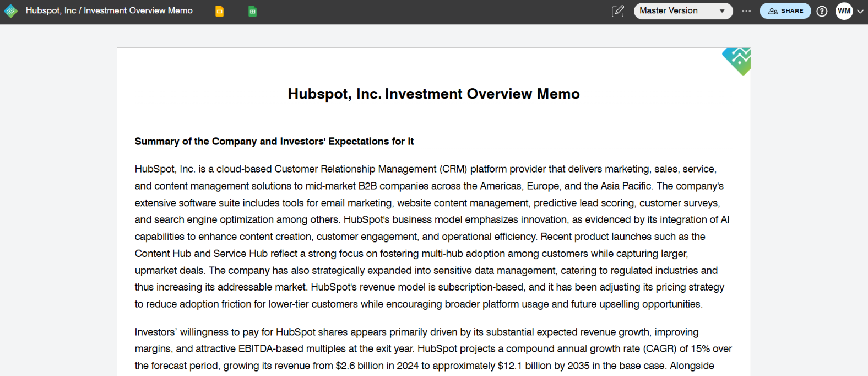Click the paragraph starting "Investors' willingness to pay"

pyautogui.click(x=433, y=349)
